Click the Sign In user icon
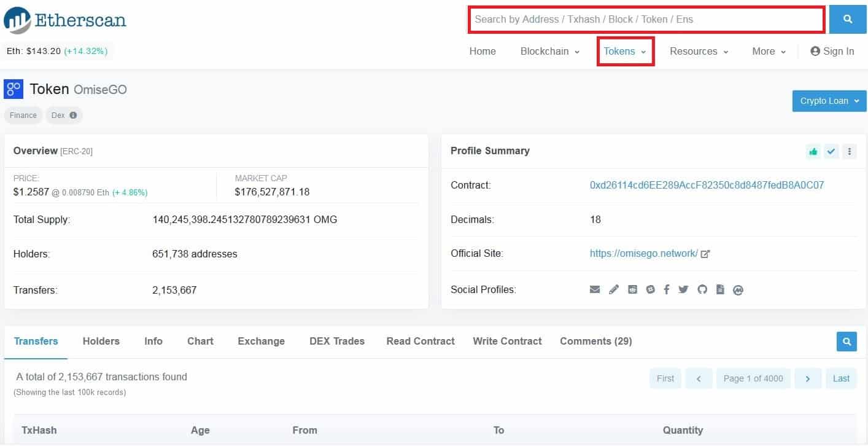This screenshot has width=868, height=446. [815, 52]
